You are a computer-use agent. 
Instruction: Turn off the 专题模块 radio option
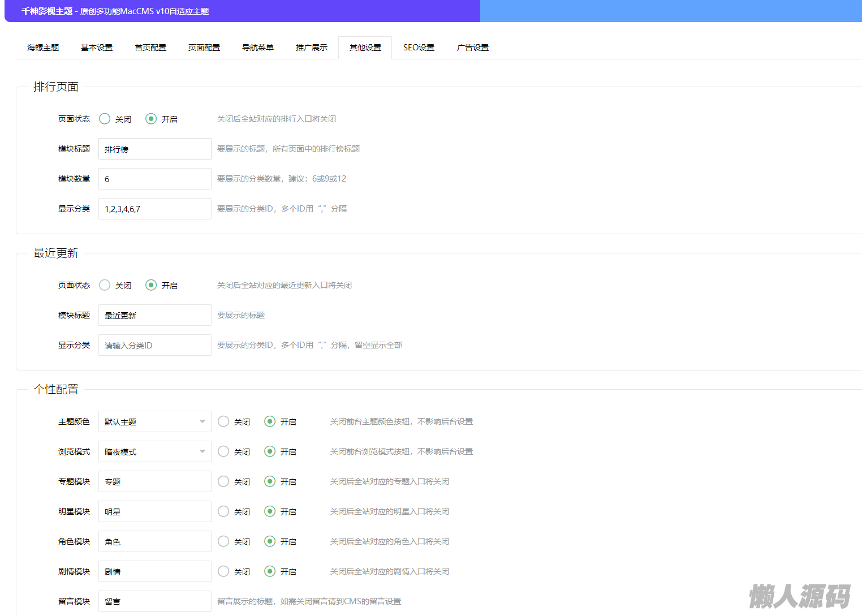[224, 481]
